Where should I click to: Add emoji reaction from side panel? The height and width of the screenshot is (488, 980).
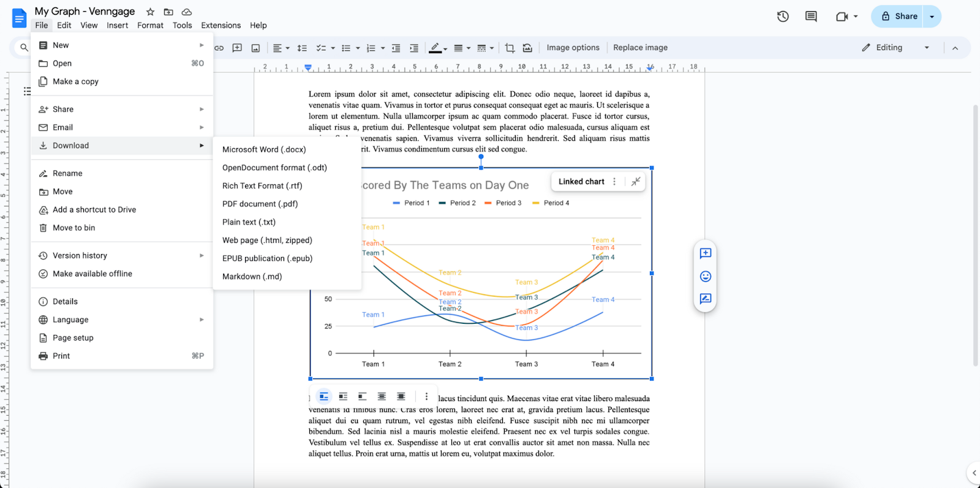[x=706, y=276]
